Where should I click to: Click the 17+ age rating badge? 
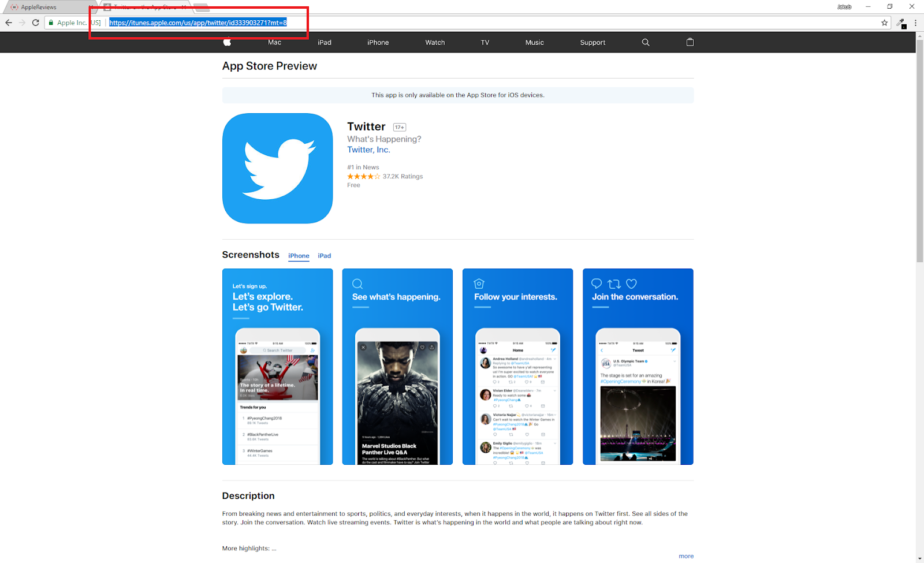400,127
